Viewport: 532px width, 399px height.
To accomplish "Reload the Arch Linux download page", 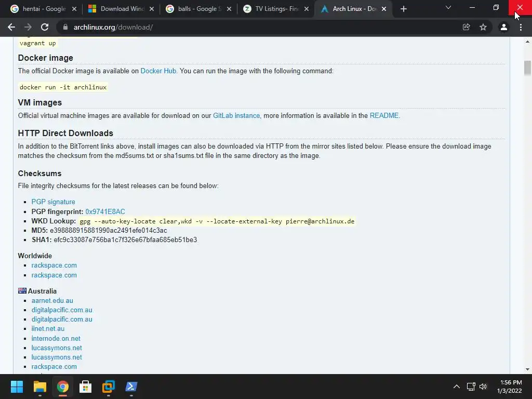I will [x=45, y=27].
